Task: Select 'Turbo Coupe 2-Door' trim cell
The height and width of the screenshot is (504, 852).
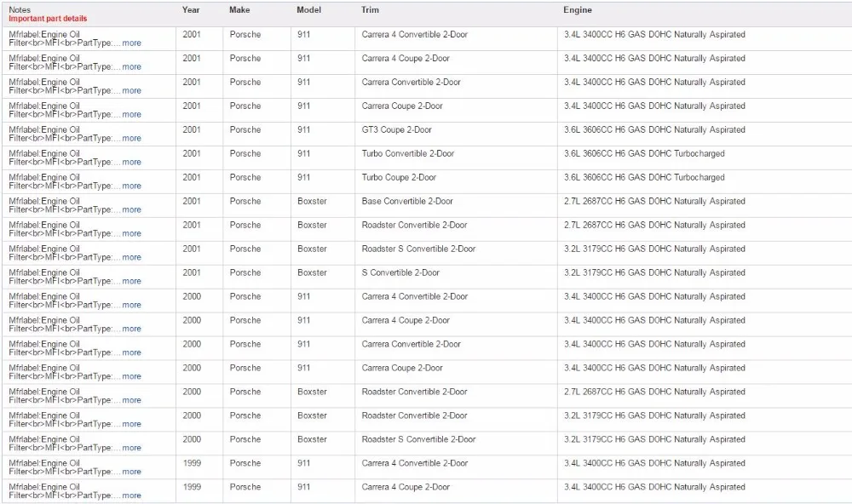Action: 399,178
